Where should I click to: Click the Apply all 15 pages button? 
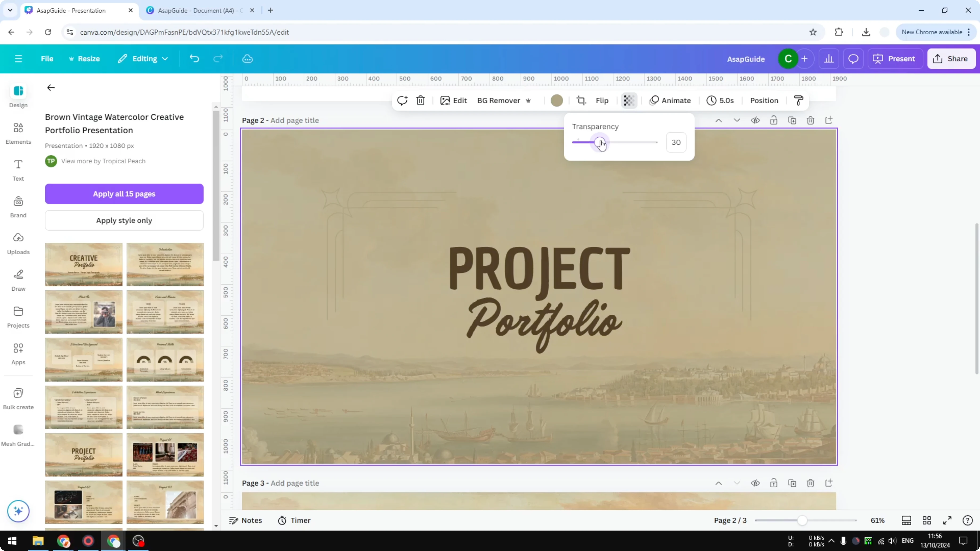(x=124, y=194)
